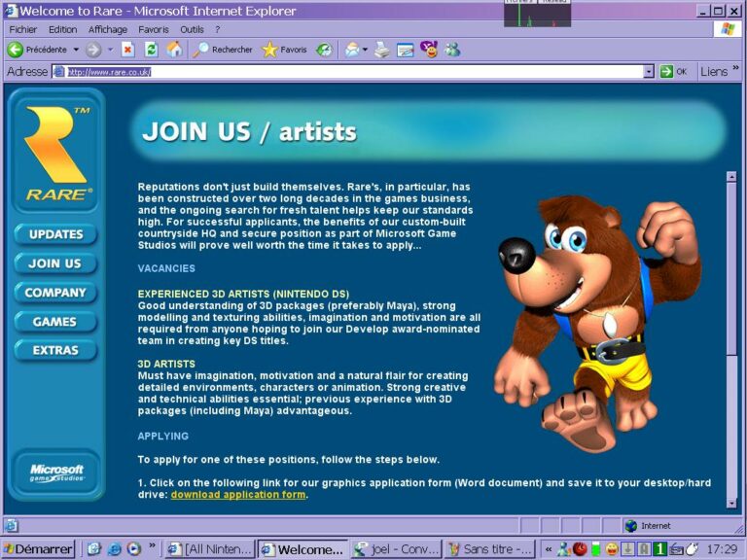
Task: Open History (green clock arrow) icon
Action: pyautogui.click(x=324, y=50)
